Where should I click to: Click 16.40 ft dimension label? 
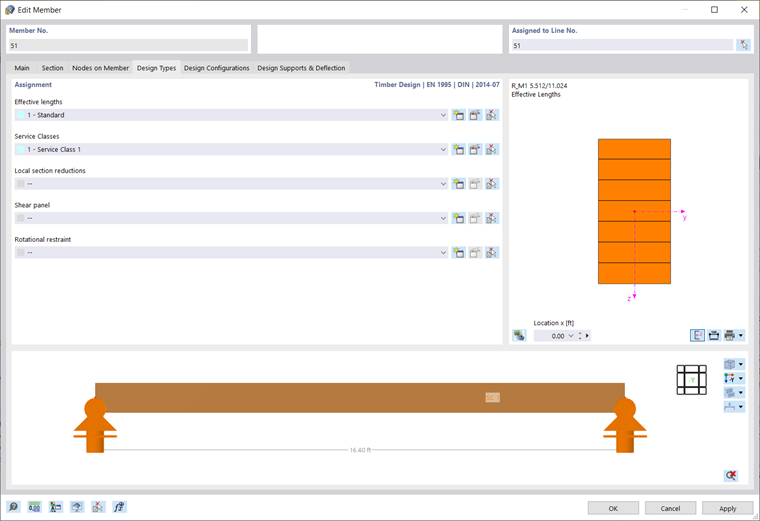[360, 450]
